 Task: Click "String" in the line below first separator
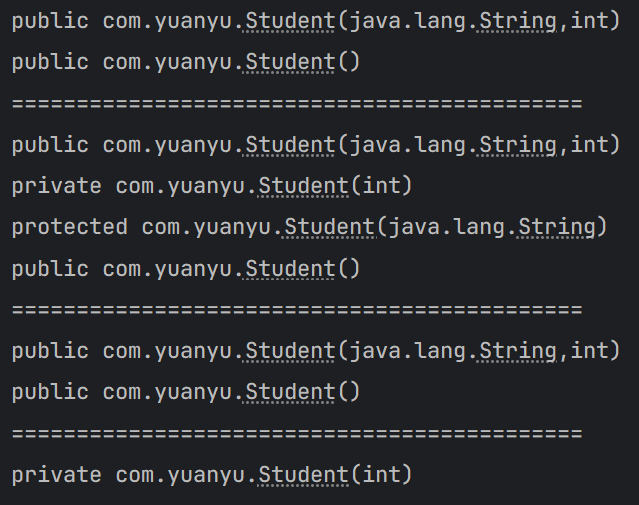click(x=518, y=145)
